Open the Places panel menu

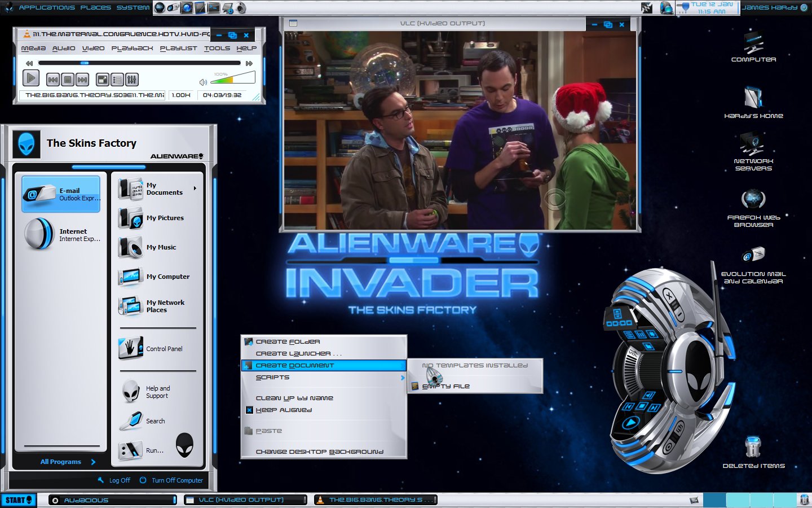tap(95, 7)
